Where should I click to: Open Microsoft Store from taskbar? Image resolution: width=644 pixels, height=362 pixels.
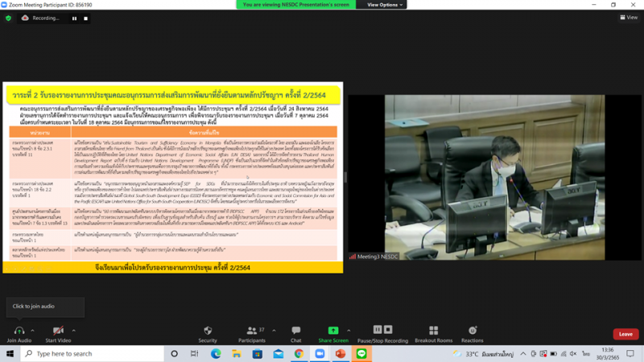tap(258, 353)
